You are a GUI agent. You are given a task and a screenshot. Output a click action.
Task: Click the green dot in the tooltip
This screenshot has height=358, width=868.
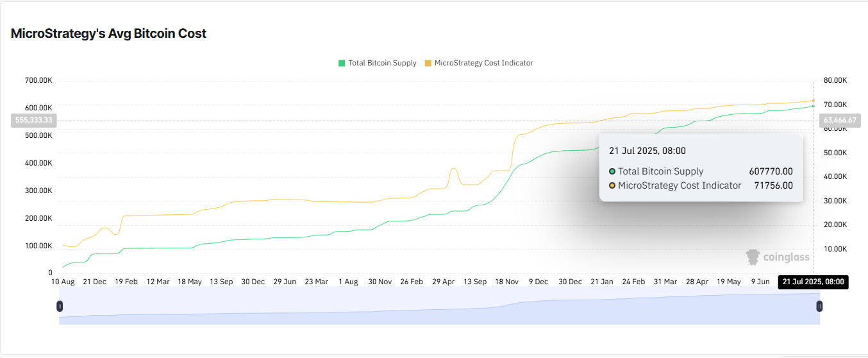pyautogui.click(x=612, y=171)
